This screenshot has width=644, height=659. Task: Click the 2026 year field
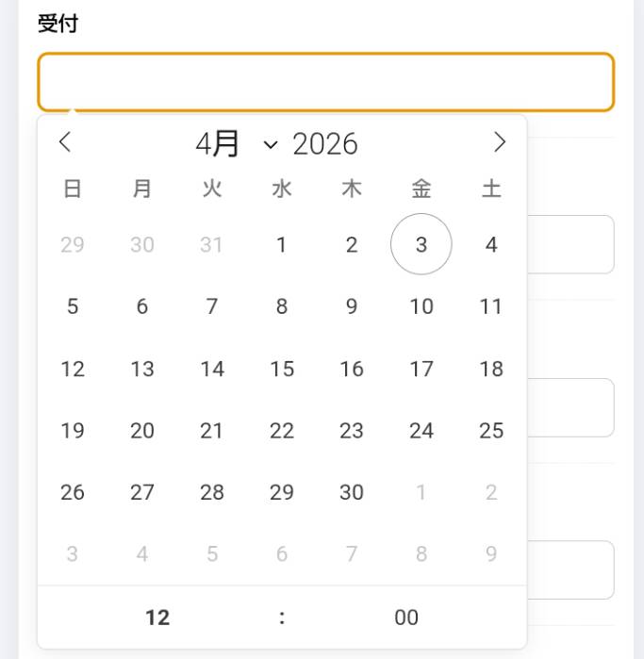[x=325, y=144]
